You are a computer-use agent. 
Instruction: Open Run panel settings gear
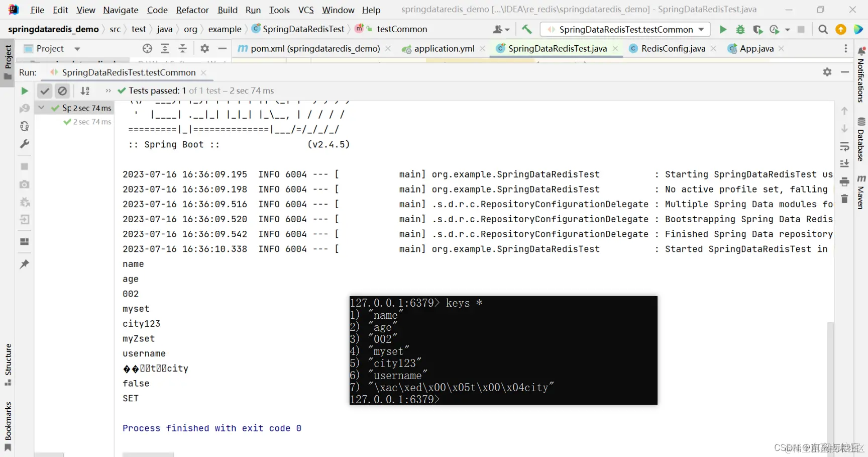point(827,72)
